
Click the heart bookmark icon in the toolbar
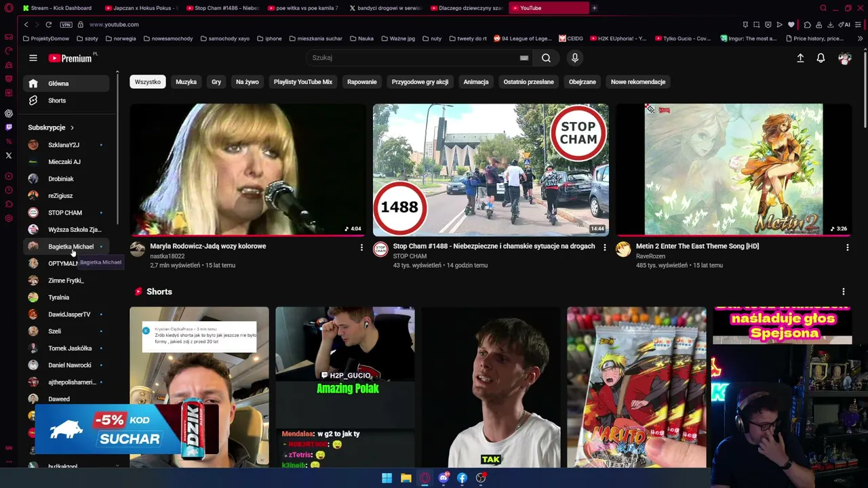791,24
